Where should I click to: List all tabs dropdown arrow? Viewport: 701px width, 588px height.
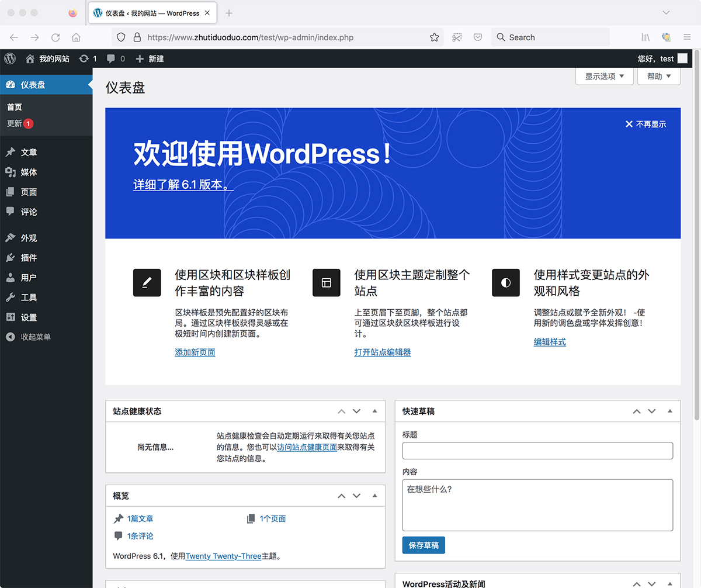click(666, 13)
